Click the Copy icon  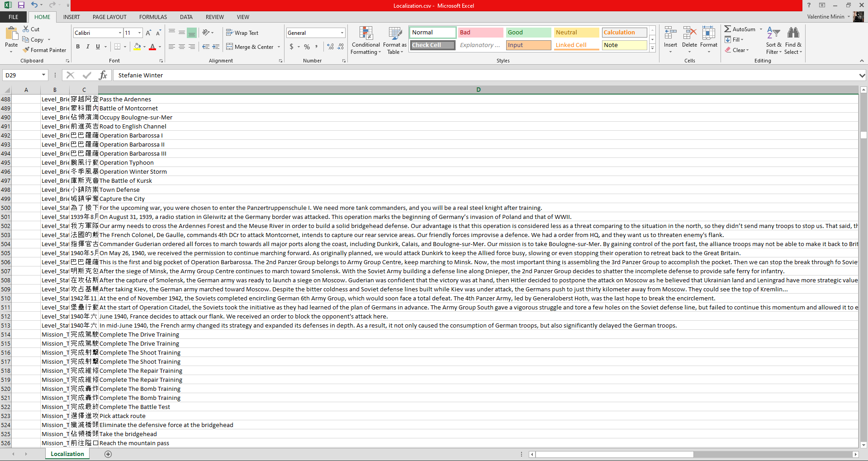click(26, 39)
